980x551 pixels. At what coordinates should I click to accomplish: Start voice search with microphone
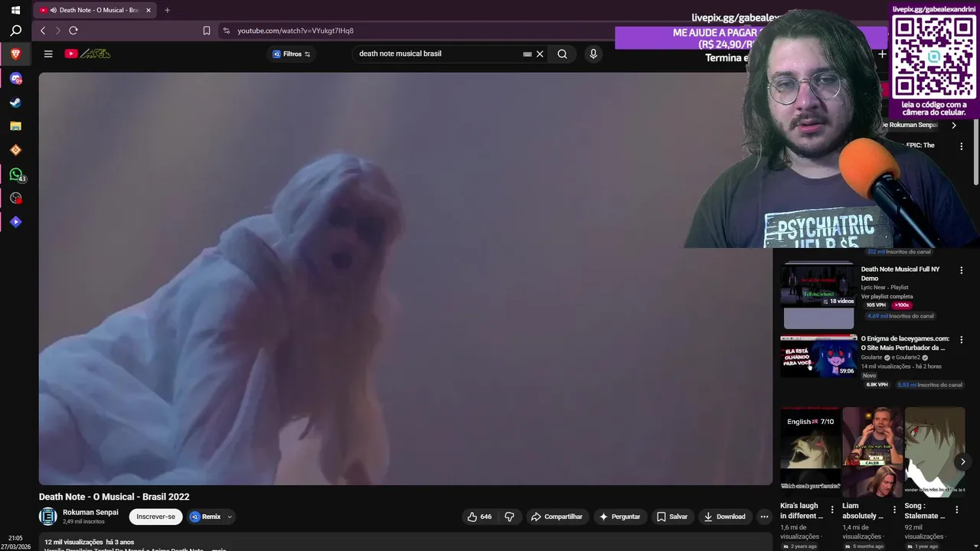[x=593, y=54]
